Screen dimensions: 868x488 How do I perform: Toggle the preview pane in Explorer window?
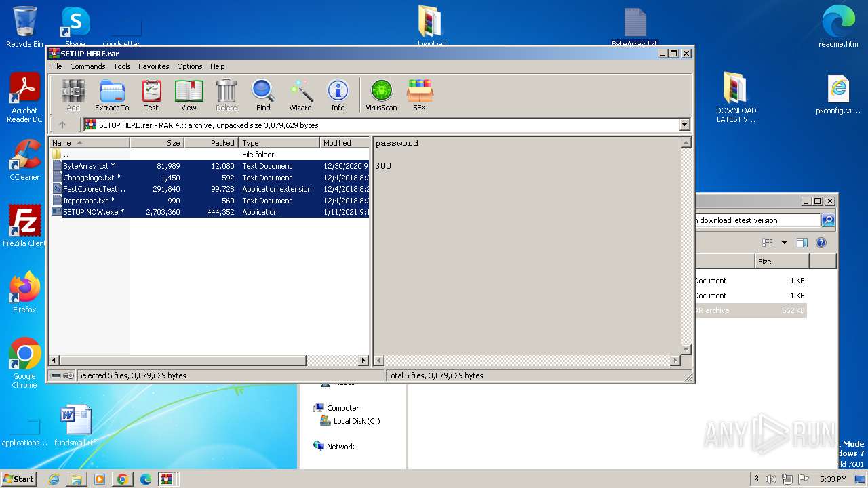tap(802, 243)
